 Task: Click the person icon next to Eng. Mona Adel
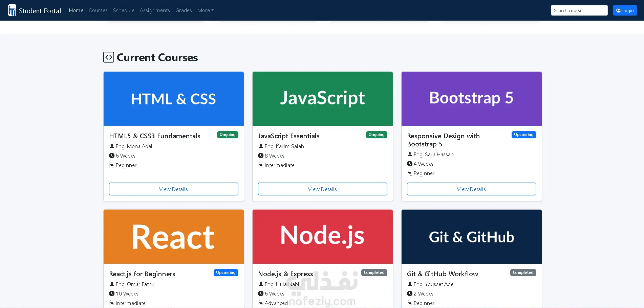112,146
